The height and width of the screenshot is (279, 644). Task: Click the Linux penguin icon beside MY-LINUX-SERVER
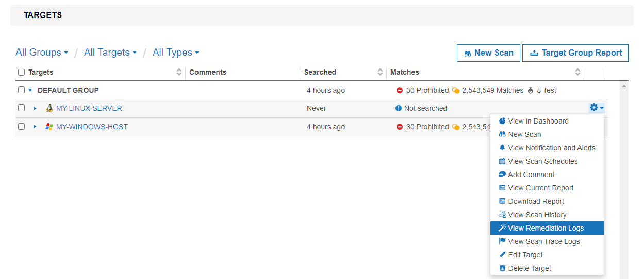pyautogui.click(x=49, y=108)
